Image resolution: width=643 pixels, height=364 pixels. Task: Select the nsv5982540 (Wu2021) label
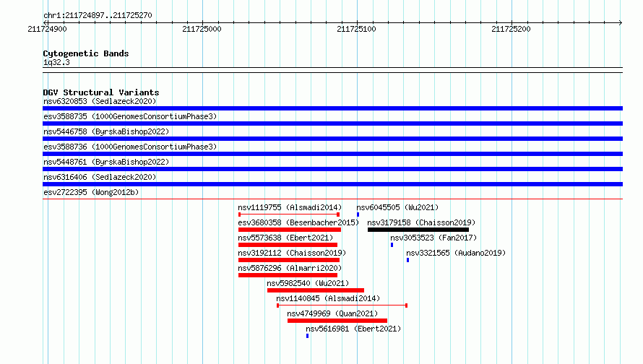point(308,283)
